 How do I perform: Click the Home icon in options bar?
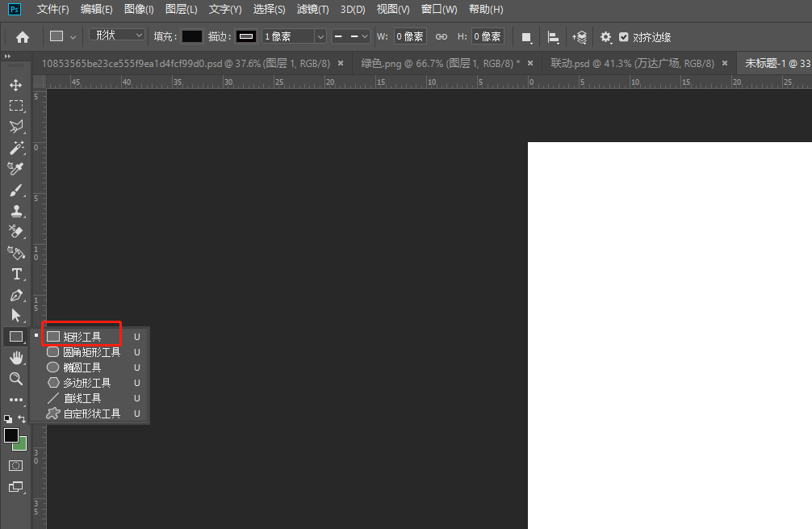(x=23, y=37)
